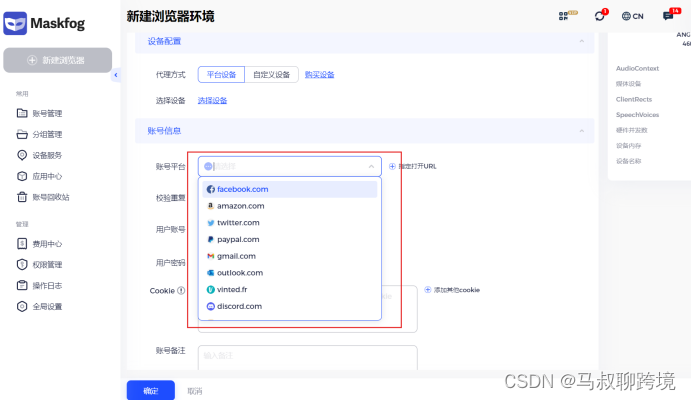Close the dropdown using its up chevron
This screenshot has height=400, width=691.
click(x=372, y=167)
